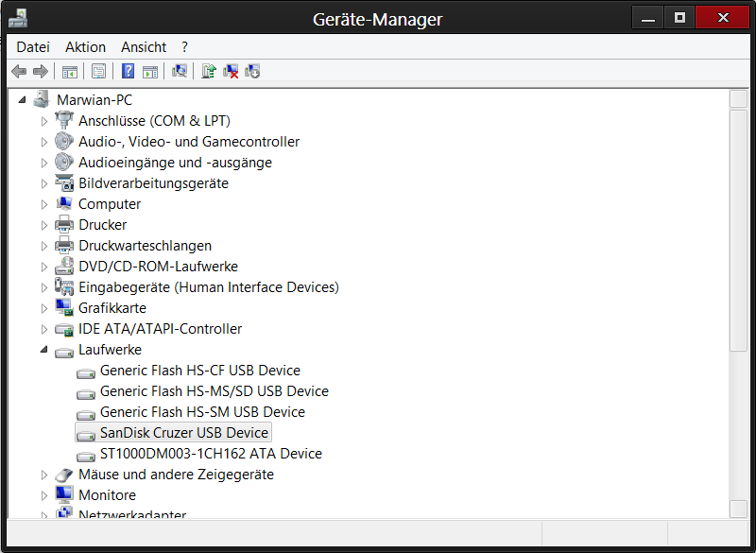756x553 pixels.
Task: Select the Druckwarteschlangen label
Action: click(145, 246)
